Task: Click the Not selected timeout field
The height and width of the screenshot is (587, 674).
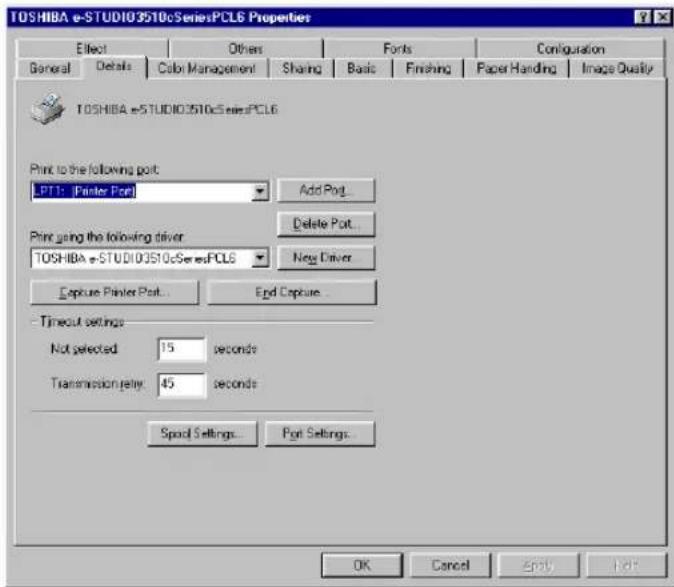Action: (182, 349)
